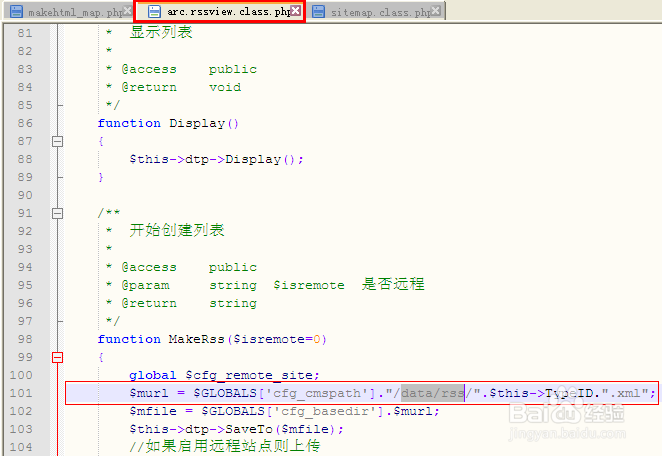
Task: Click '@return string' comment line
Action: [189, 304]
